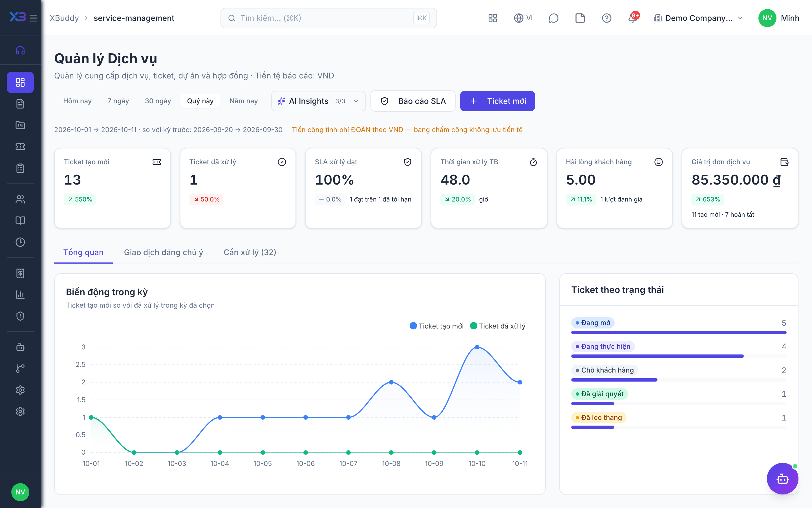Open the ticket icon in sidebar
812x508 pixels.
[20, 147]
